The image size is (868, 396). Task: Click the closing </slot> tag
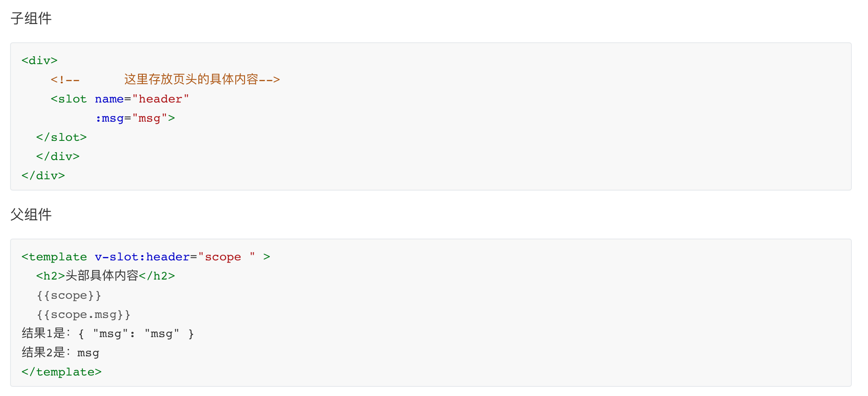(x=62, y=137)
